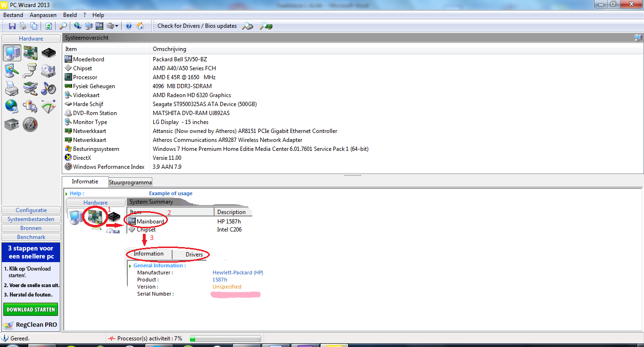Click the computers toolbar icon
This screenshot has height=347, width=644.
[x=89, y=26]
